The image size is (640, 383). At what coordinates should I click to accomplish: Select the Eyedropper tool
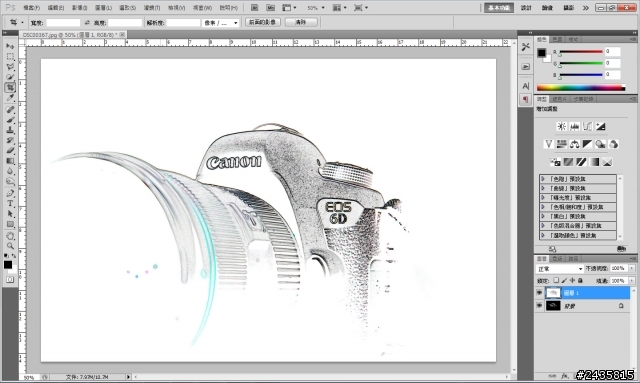point(10,97)
